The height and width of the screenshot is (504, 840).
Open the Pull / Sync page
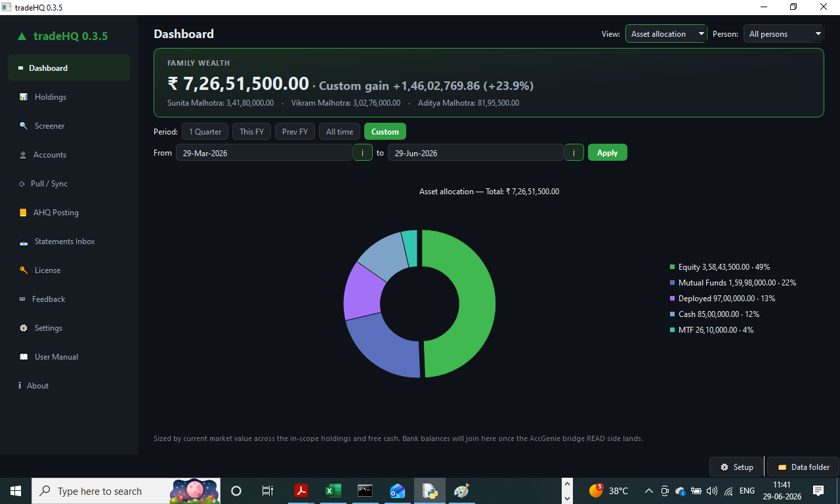coord(69,184)
